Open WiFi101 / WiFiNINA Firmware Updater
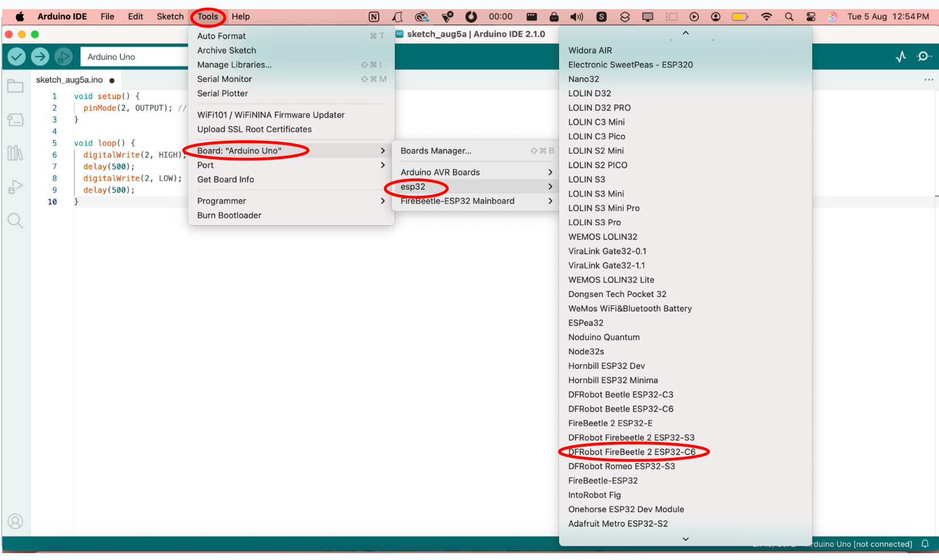Image resolution: width=939 pixels, height=560 pixels. 291,115
